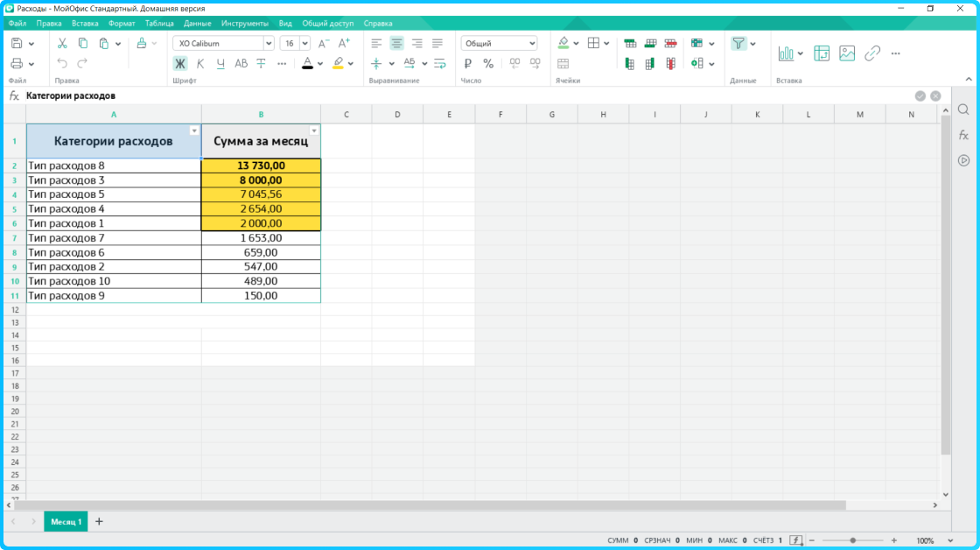The image size is (980, 550).
Task: Redo the last action
Action: pyautogui.click(x=82, y=63)
